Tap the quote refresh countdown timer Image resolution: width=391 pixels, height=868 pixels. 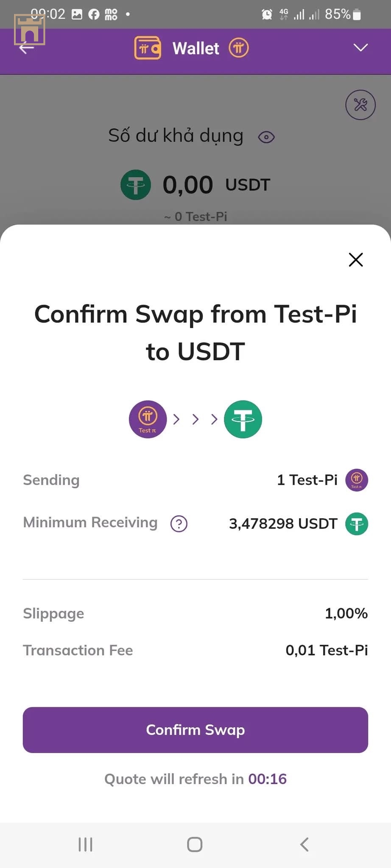pyautogui.click(x=268, y=779)
